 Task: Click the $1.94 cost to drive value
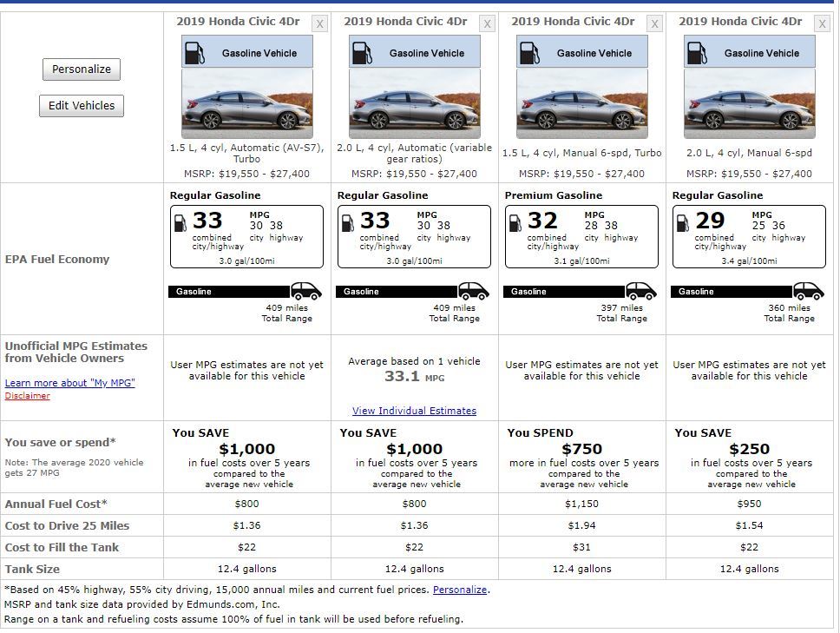tap(581, 526)
